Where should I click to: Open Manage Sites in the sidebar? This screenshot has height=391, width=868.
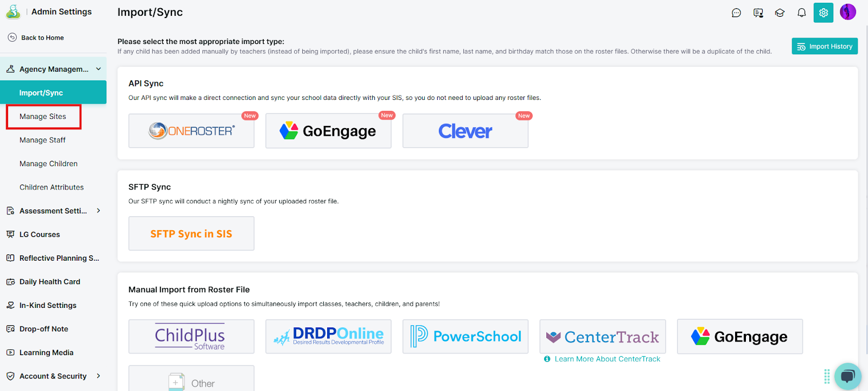(x=43, y=117)
